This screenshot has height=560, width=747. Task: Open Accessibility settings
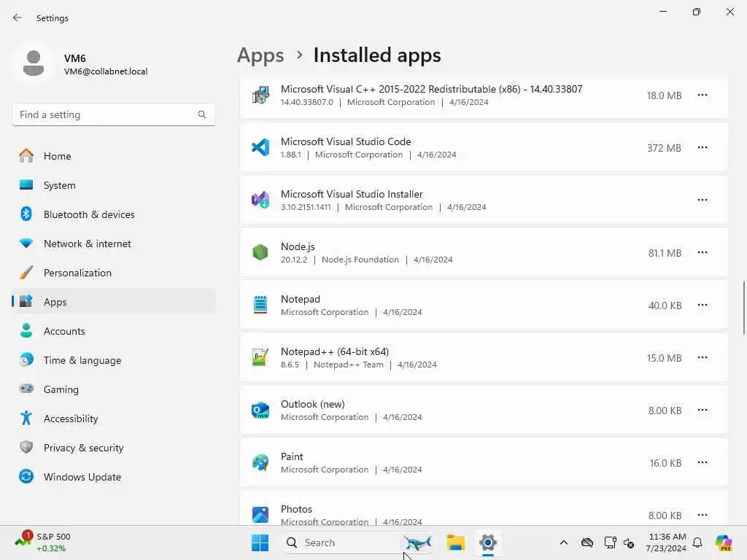pos(113,419)
